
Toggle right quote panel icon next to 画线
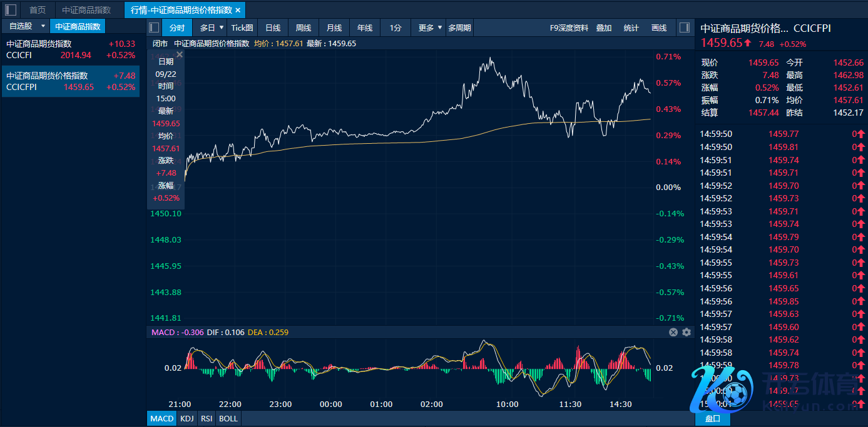click(x=685, y=28)
